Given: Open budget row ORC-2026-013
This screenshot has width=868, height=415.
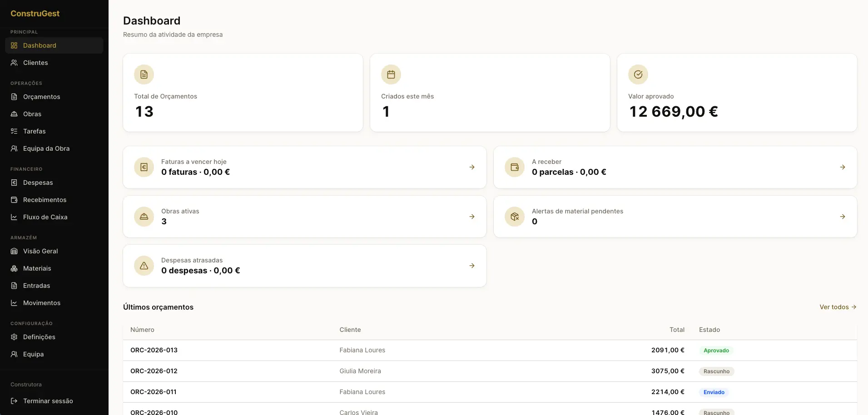Looking at the screenshot, I should (490, 350).
